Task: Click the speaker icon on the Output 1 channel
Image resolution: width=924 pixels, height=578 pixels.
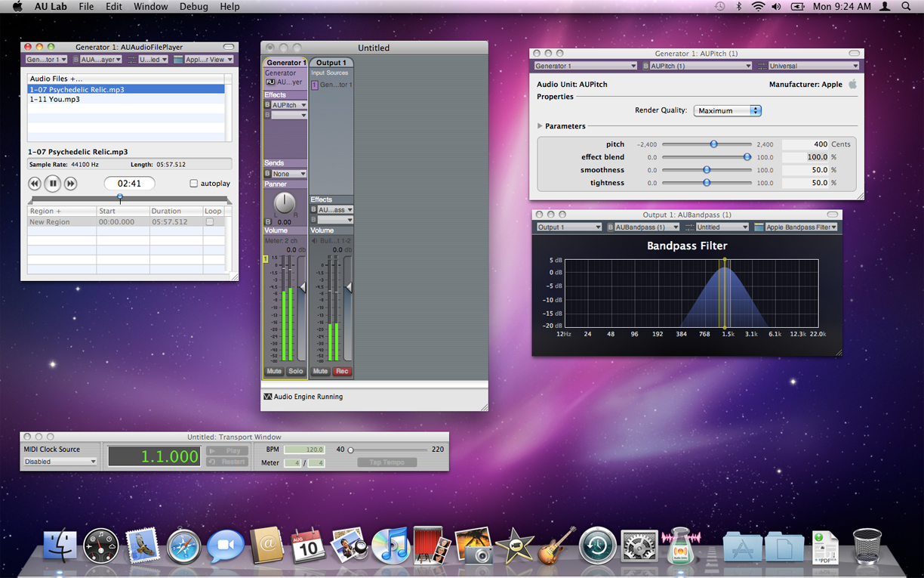Action: click(x=315, y=241)
